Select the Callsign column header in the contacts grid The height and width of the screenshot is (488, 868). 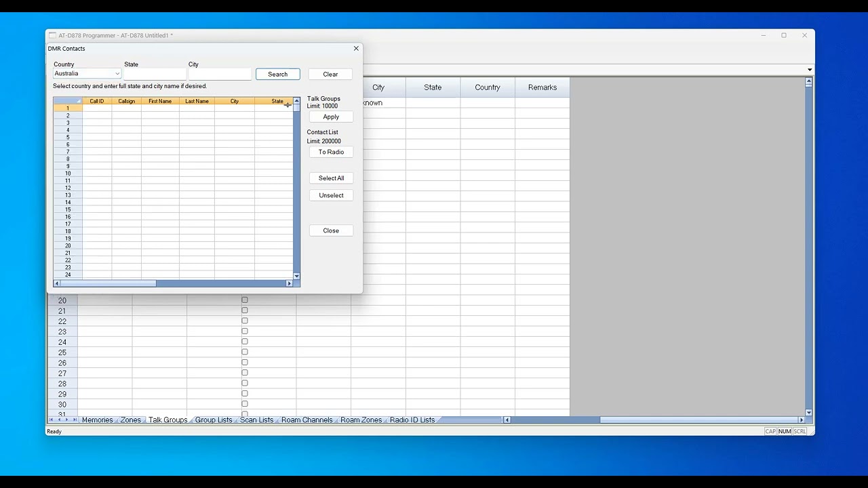click(x=127, y=101)
